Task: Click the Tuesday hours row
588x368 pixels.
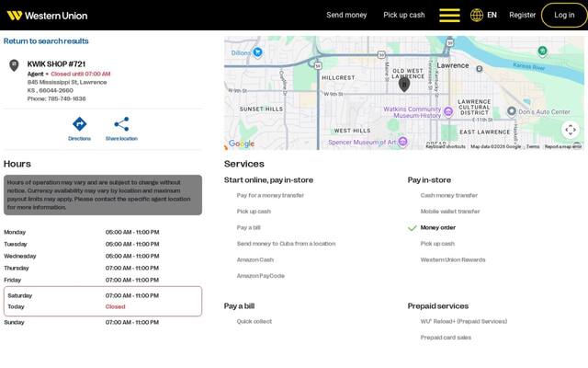Action: click(103, 244)
